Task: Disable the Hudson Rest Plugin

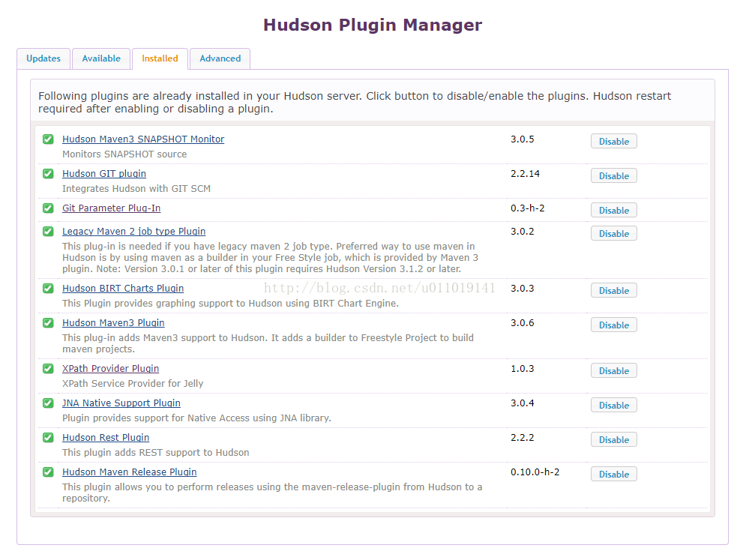Action: [x=614, y=439]
